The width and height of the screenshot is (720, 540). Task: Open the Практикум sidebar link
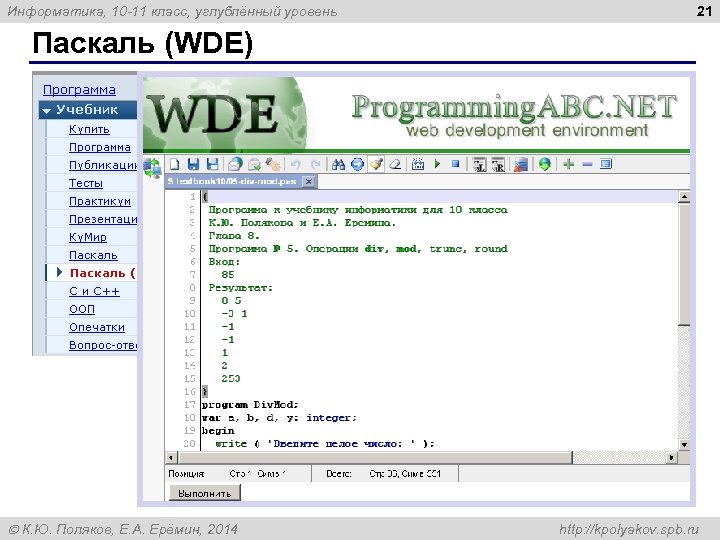[100, 201]
